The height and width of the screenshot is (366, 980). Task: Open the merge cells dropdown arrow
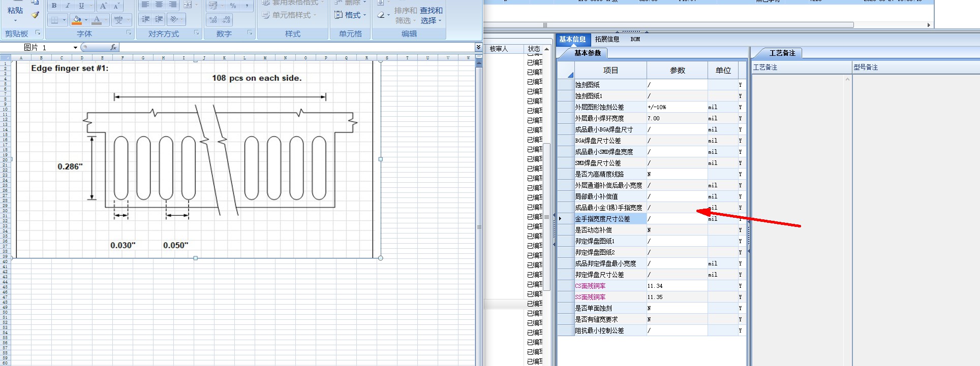[x=196, y=5]
